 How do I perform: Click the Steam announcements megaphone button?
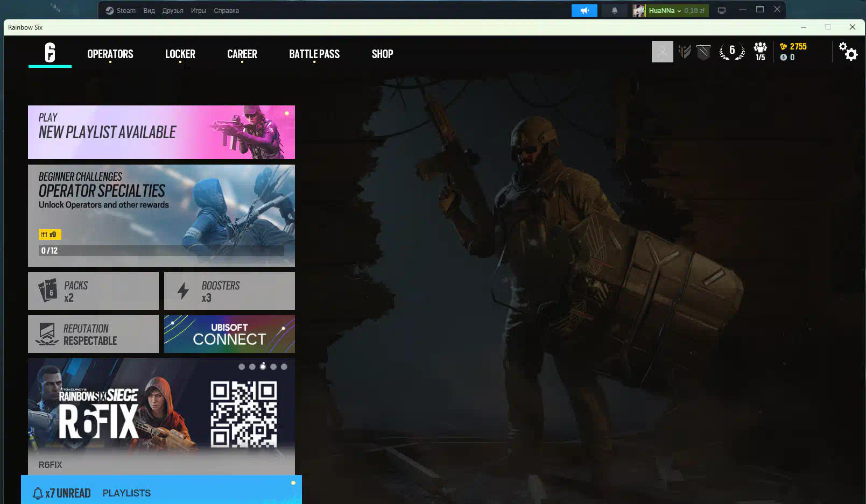click(x=585, y=10)
